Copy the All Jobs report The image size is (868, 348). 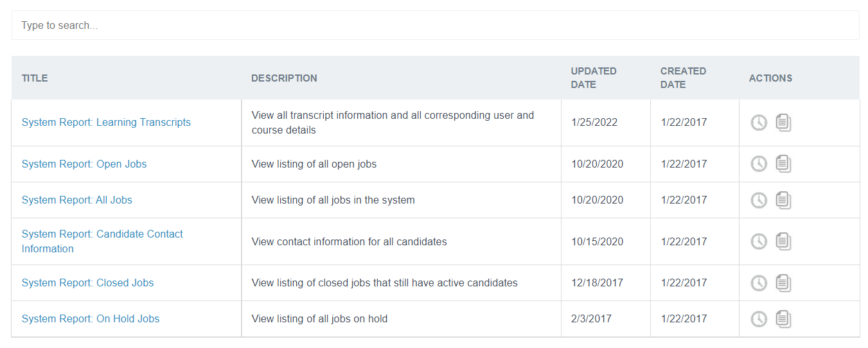pos(783,200)
